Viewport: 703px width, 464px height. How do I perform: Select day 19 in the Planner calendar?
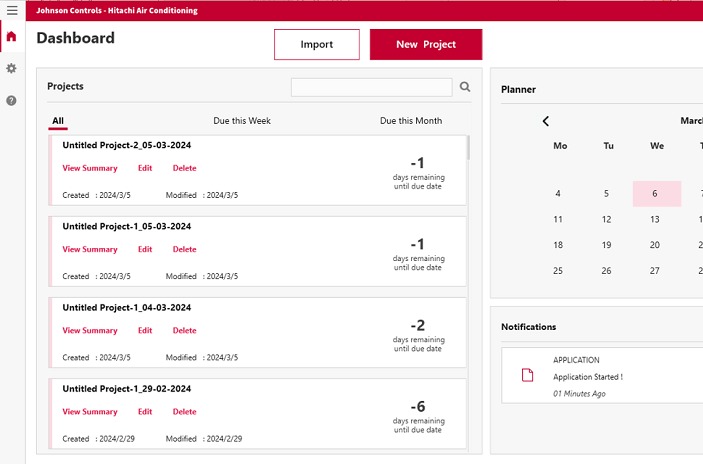607,245
